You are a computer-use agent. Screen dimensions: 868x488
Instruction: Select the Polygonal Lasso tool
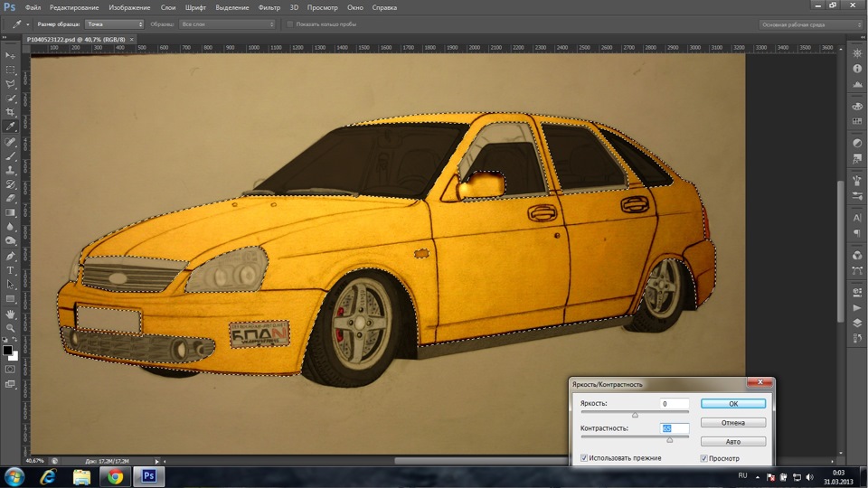10,84
